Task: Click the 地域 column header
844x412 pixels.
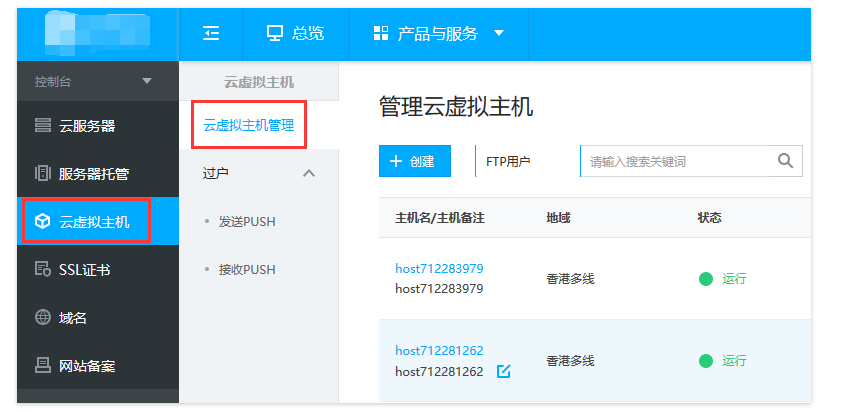Action: pyautogui.click(x=558, y=218)
